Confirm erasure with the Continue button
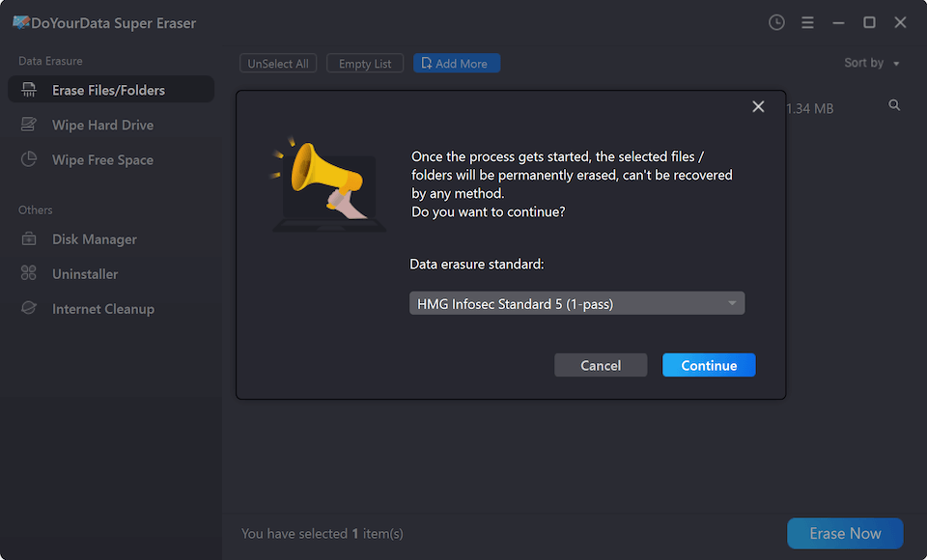 pyautogui.click(x=709, y=366)
